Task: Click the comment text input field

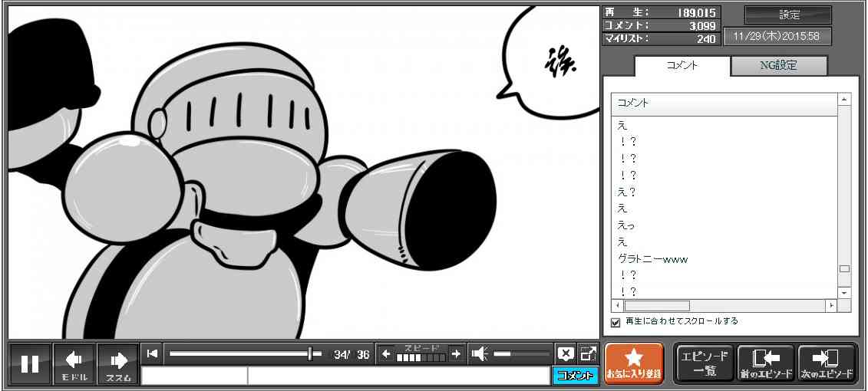Action: tap(398, 376)
